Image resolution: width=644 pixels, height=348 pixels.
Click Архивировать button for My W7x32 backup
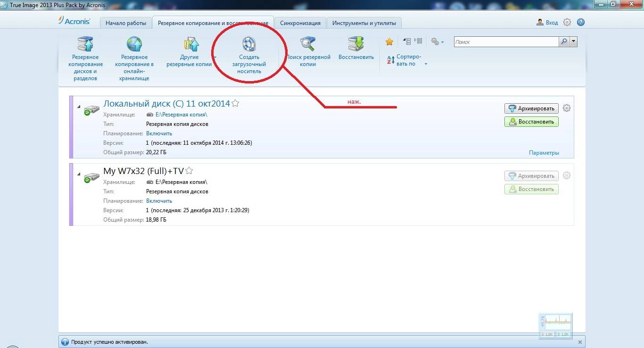[531, 176]
